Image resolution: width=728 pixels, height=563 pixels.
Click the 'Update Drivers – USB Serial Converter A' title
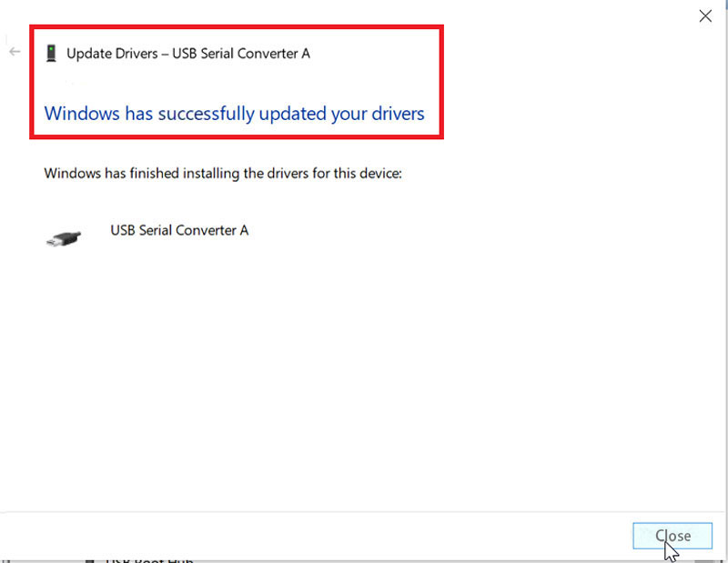[188, 54]
